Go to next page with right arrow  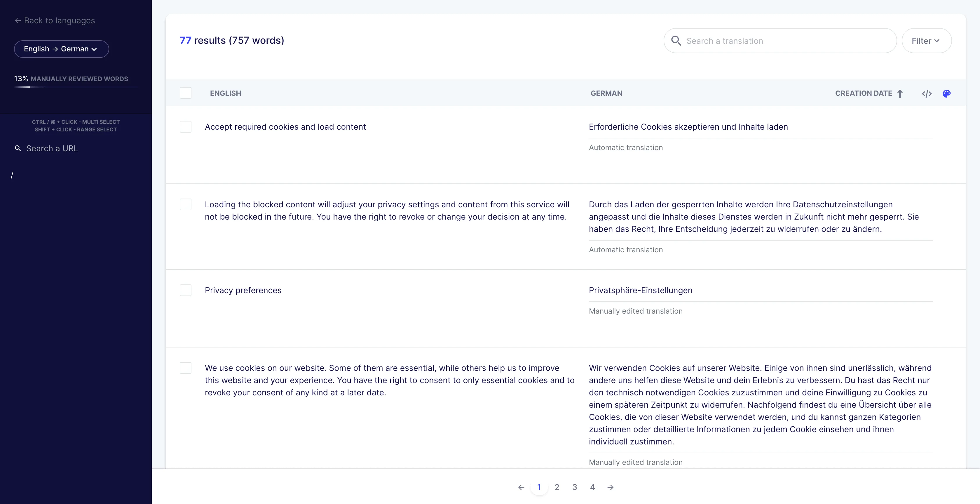pyautogui.click(x=610, y=487)
